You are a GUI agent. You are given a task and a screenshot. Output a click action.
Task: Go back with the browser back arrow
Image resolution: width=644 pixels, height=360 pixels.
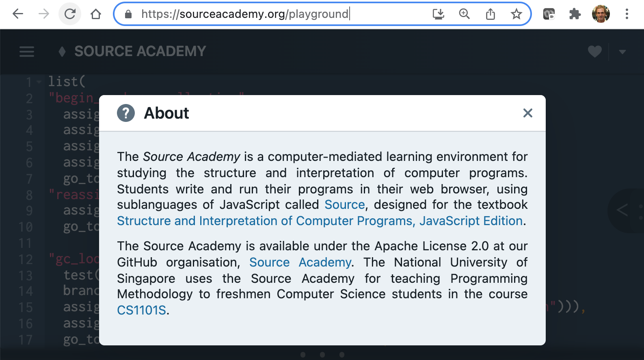click(x=18, y=14)
